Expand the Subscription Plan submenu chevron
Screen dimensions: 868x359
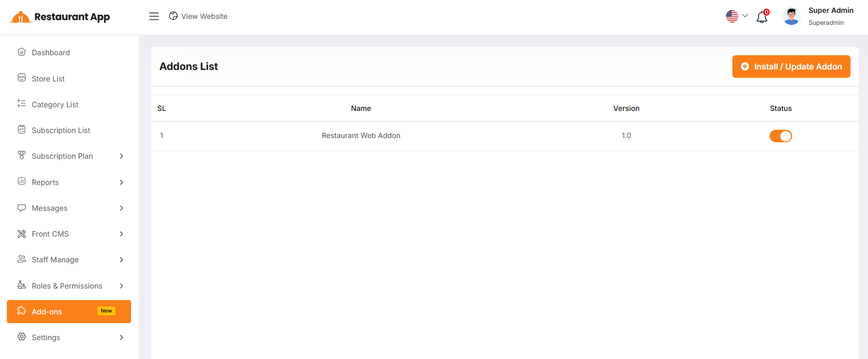pyautogui.click(x=121, y=156)
